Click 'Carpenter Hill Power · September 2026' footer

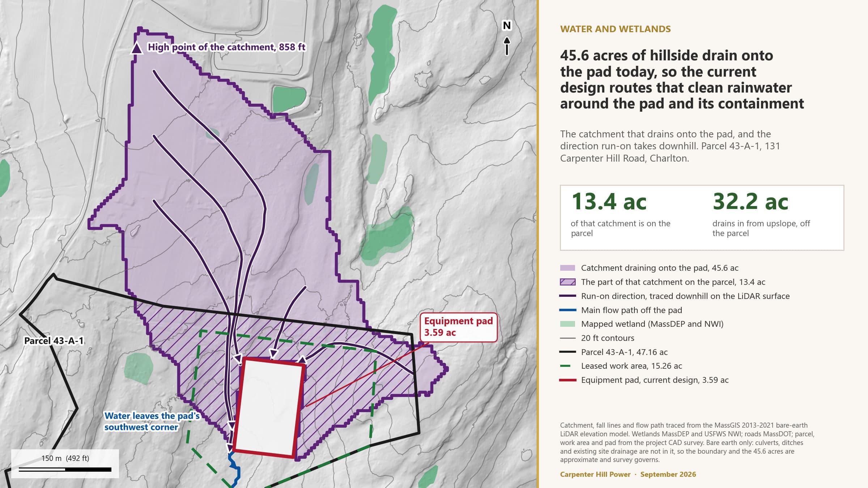tap(628, 474)
